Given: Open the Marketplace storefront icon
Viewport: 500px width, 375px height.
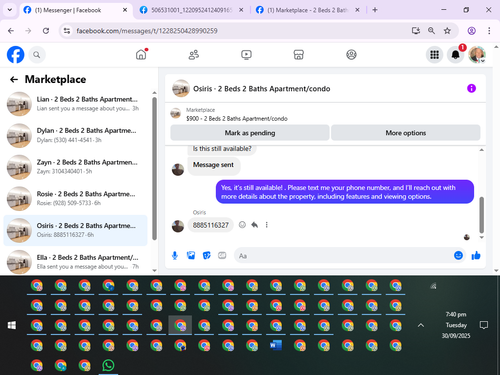Looking at the screenshot, I should click(x=299, y=54).
